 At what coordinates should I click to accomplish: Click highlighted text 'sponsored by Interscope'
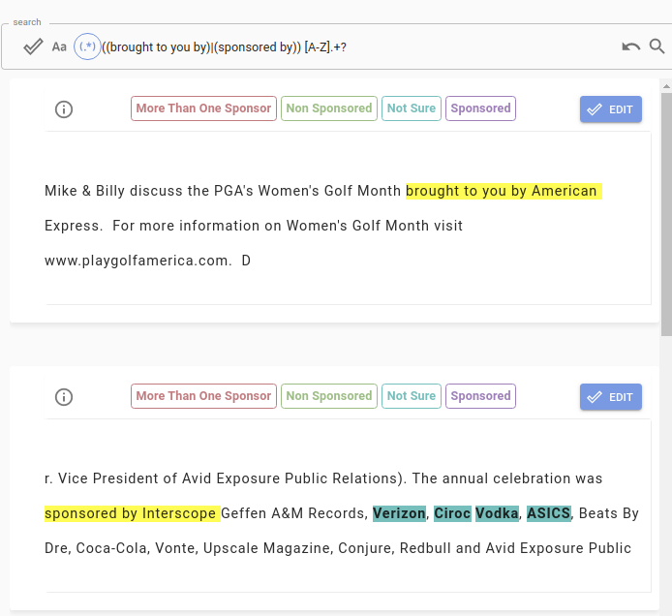click(x=133, y=513)
